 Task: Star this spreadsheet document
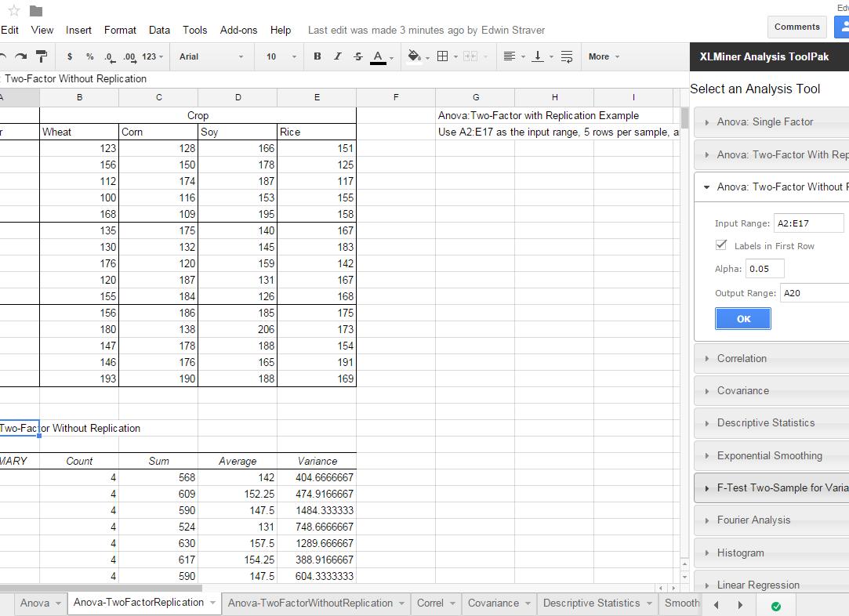click(13, 10)
